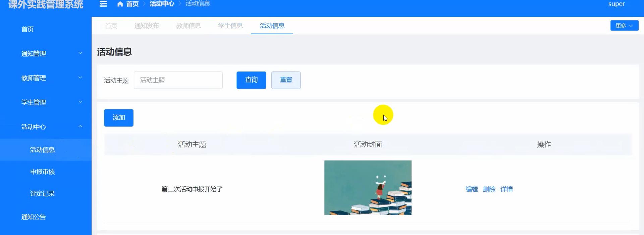Click the hamburger menu collapse icon
The image size is (644, 235).
pyautogui.click(x=103, y=4)
